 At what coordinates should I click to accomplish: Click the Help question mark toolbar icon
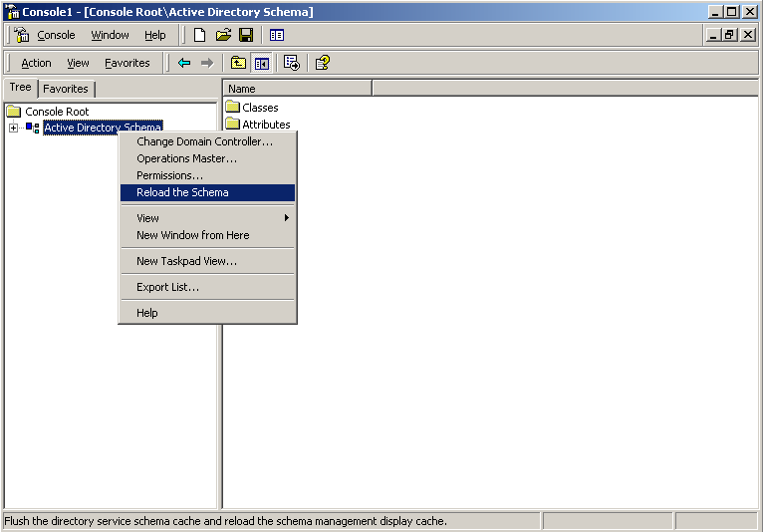(322, 63)
